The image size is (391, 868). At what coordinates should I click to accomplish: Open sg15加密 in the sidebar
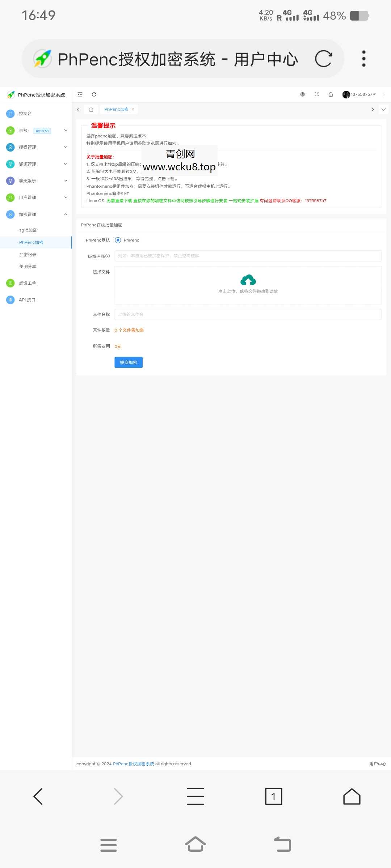point(28,230)
